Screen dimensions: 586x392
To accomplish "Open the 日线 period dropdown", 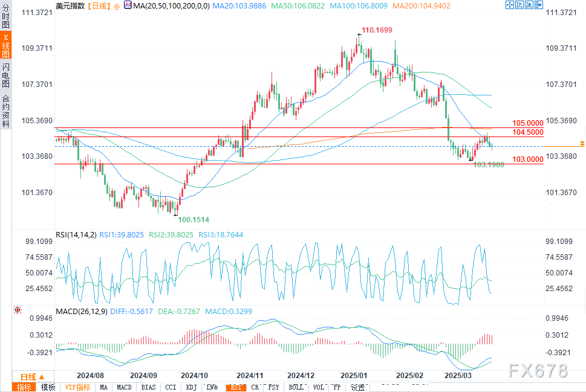I will (33, 377).
